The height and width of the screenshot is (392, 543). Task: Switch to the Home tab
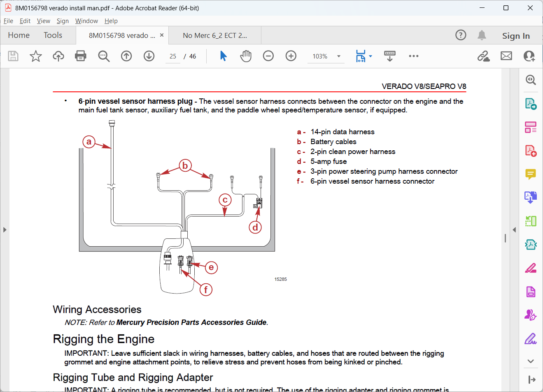coord(19,35)
